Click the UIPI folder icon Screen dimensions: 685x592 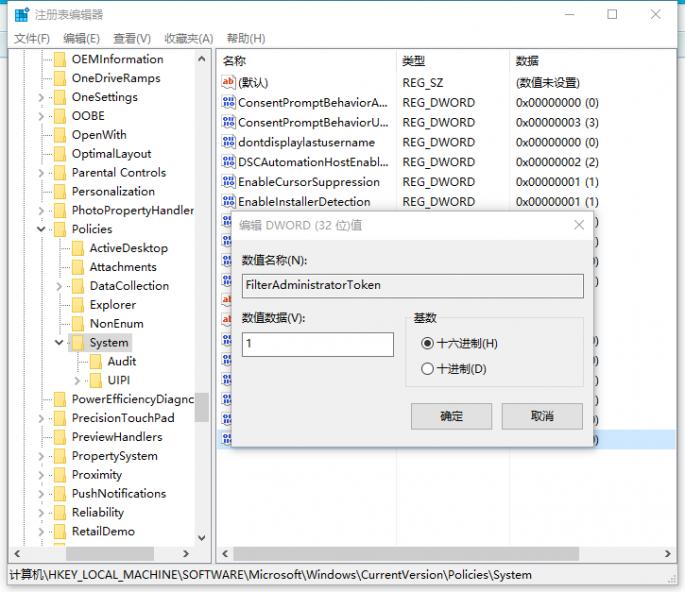pos(96,380)
